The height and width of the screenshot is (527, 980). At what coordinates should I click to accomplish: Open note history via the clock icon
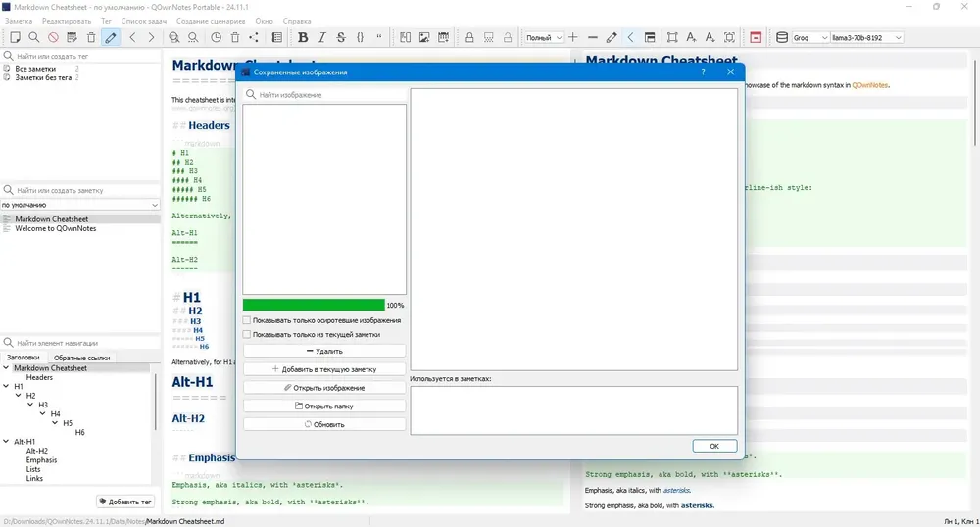tap(216, 37)
